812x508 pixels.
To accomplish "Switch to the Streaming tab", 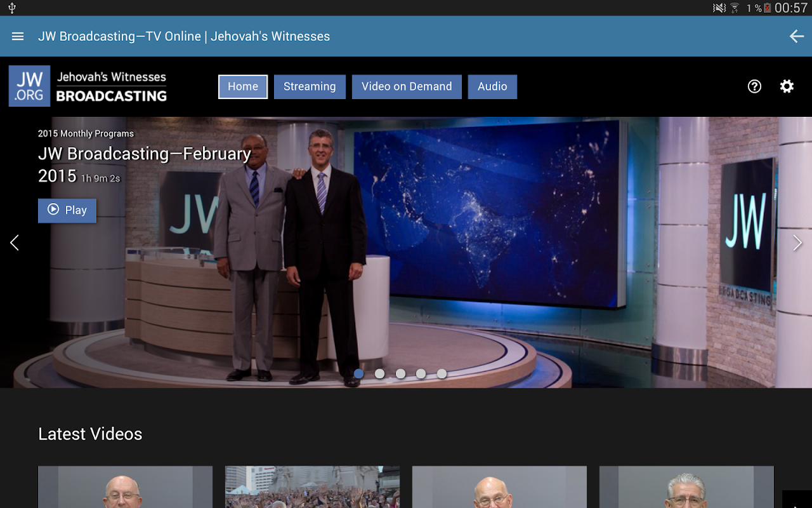I will (x=310, y=87).
